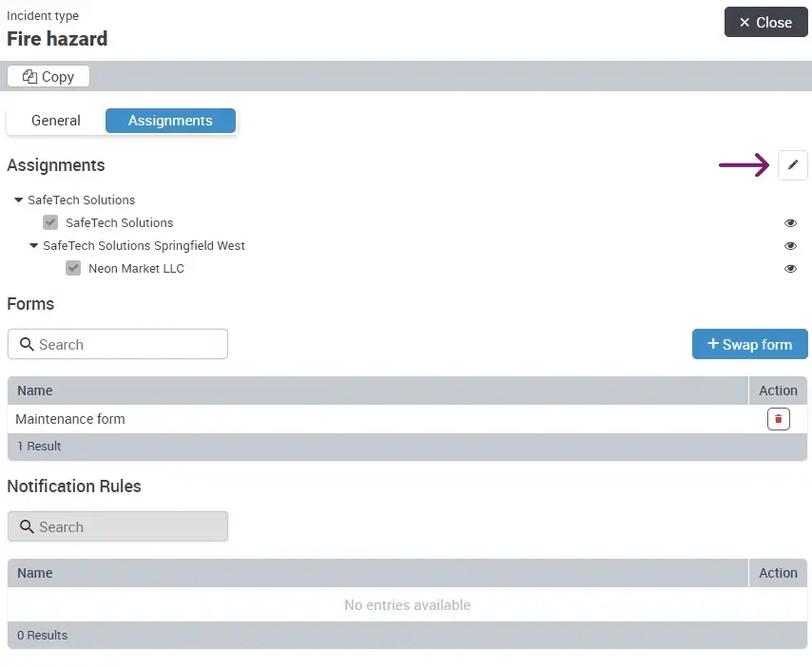Click the magnifier icon in Forms search
The height and width of the screenshot is (667, 812).
[27, 345]
